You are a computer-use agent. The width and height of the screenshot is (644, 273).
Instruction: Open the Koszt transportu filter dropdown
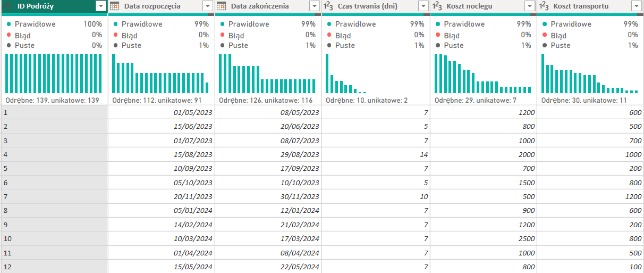click(637, 6)
